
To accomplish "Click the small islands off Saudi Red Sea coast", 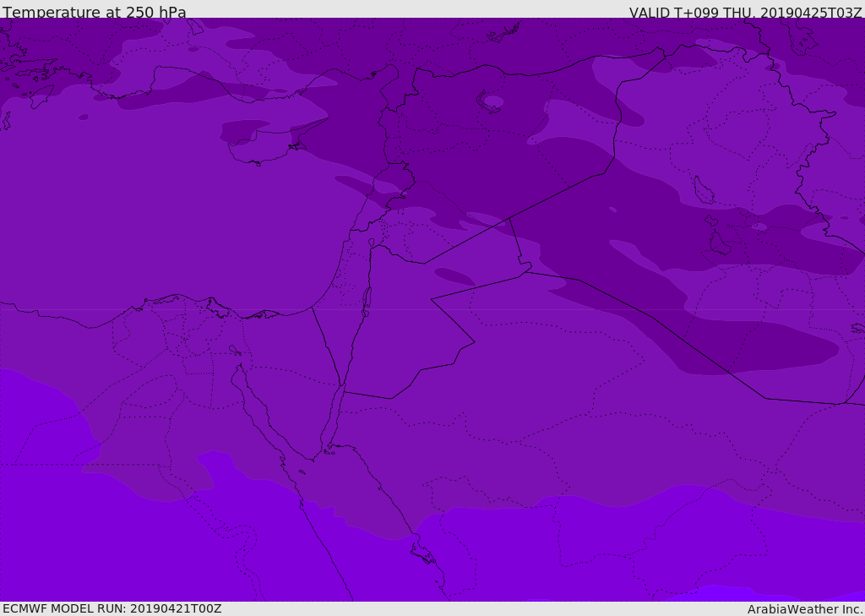I will (x=422, y=554).
